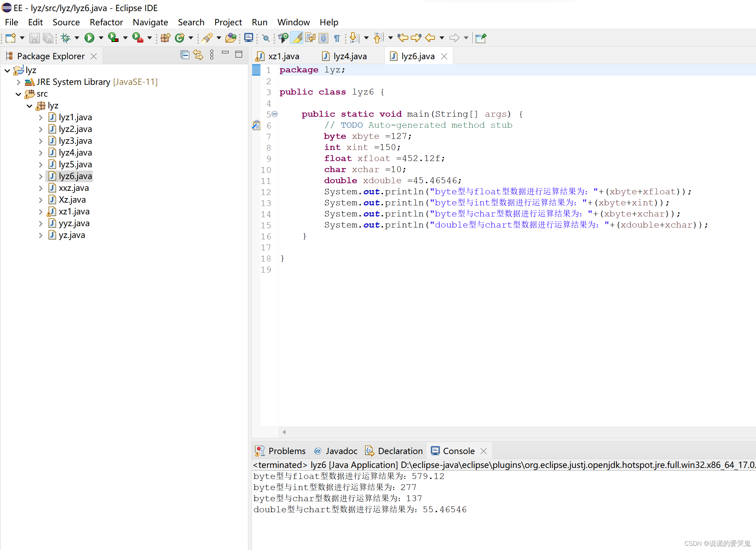Image resolution: width=756 pixels, height=550 pixels.
Task: Click the New Java Package icon
Action: (x=166, y=38)
